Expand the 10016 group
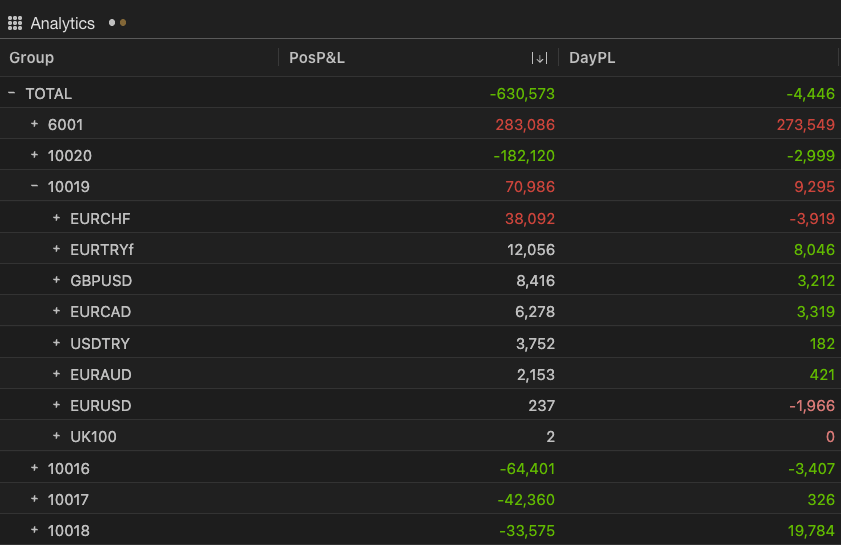This screenshot has height=545, width=841. (x=34, y=468)
